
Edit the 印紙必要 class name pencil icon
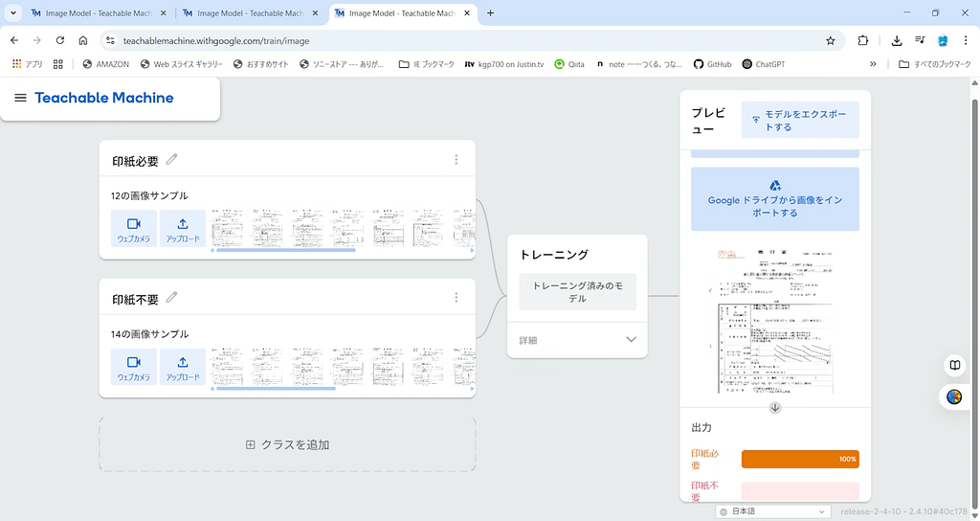tap(171, 160)
